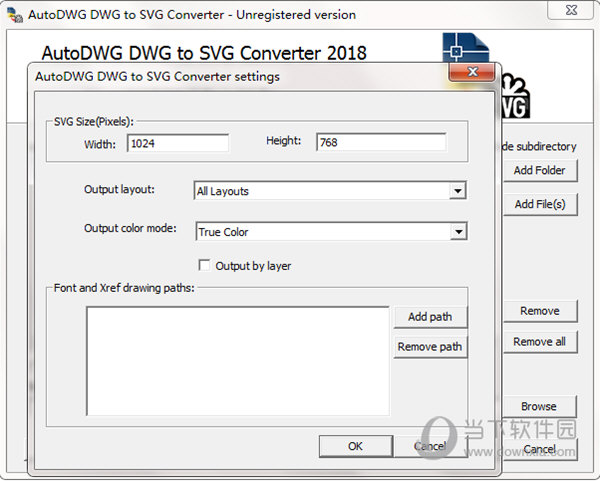Open the Output layout dropdown arrow
The image size is (600, 481).
458,191
